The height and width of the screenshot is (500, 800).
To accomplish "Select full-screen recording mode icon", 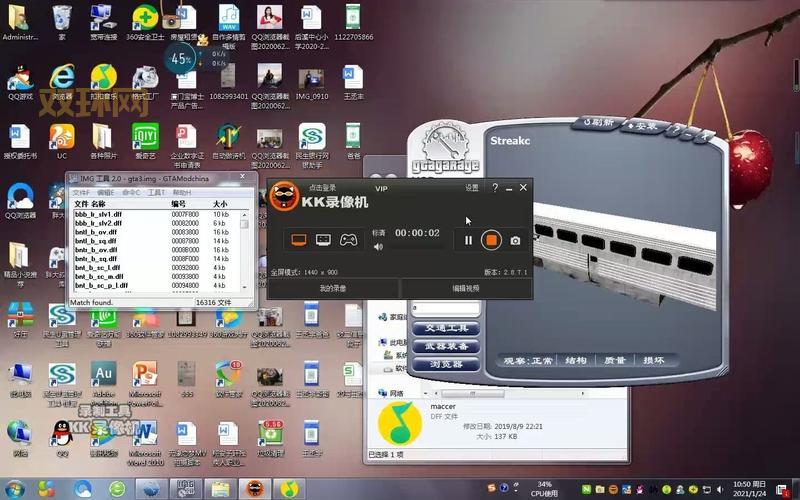I will pyautogui.click(x=298, y=240).
